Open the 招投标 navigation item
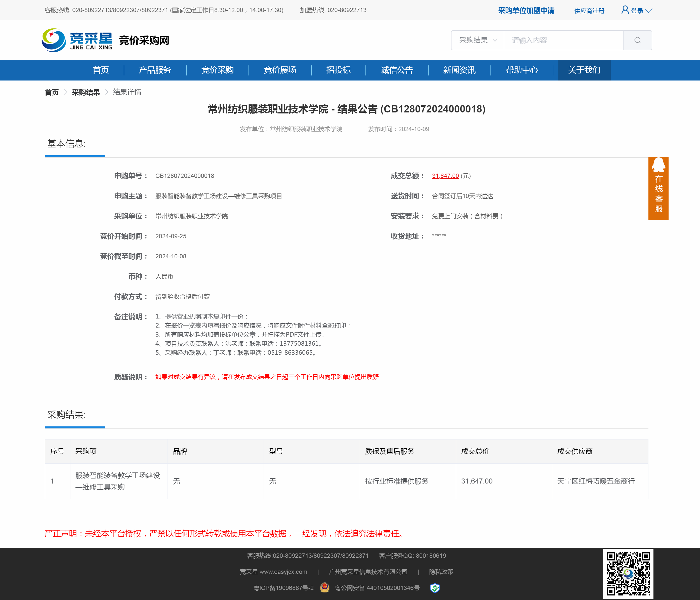 point(338,70)
